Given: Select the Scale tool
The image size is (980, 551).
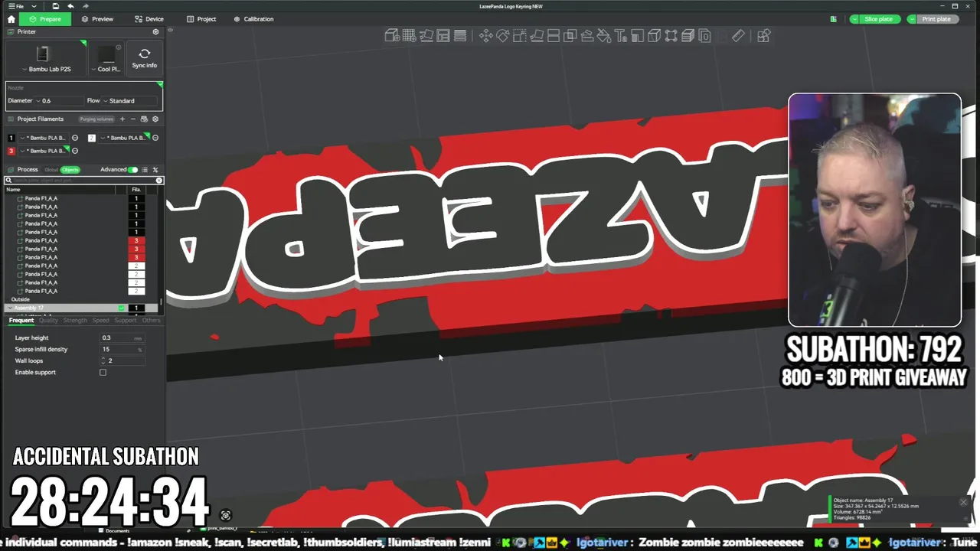Looking at the screenshot, I should tap(519, 36).
